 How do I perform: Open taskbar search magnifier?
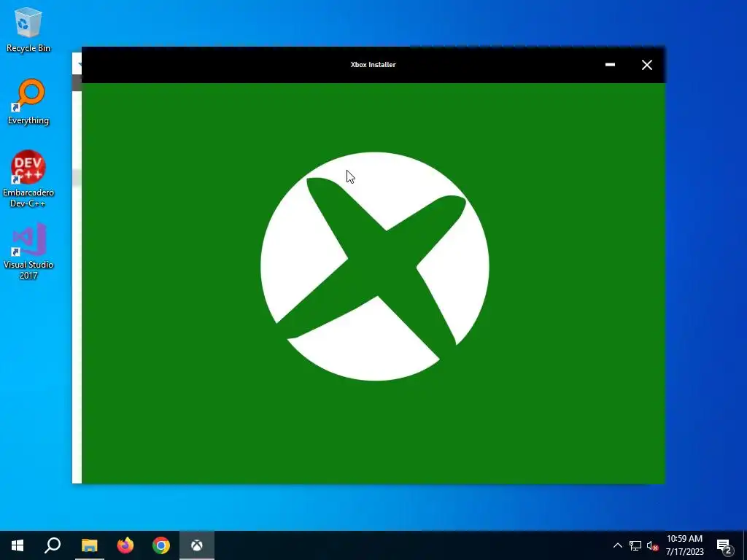(53, 545)
